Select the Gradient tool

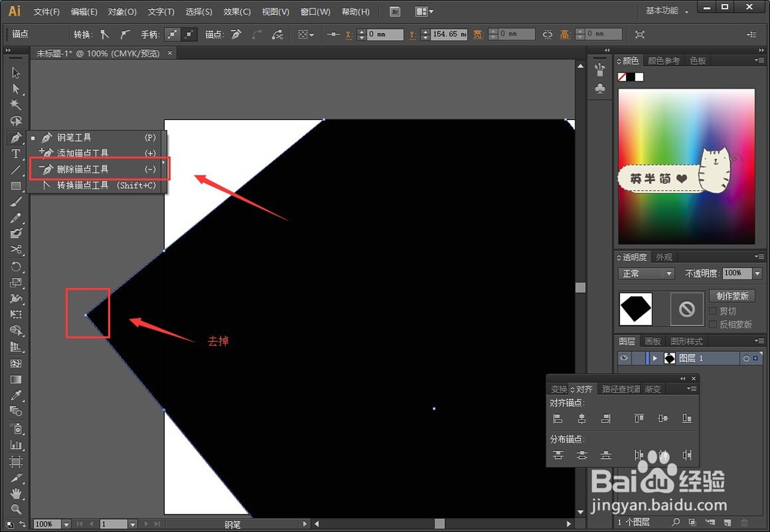tap(15, 380)
